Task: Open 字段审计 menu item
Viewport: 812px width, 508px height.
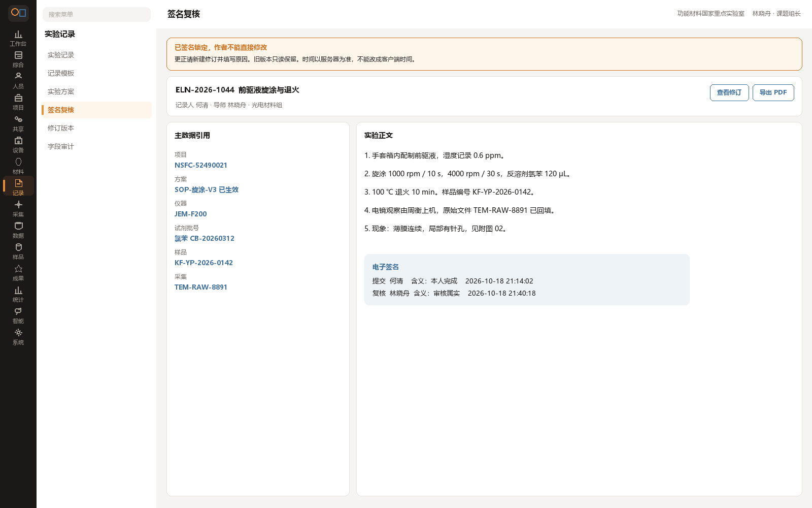Action: point(96,146)
